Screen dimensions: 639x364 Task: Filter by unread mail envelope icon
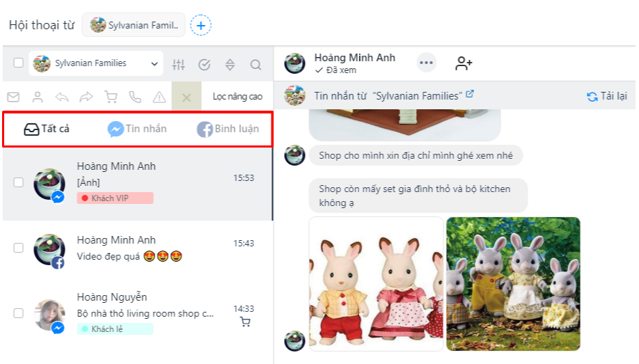coord(13,97)
